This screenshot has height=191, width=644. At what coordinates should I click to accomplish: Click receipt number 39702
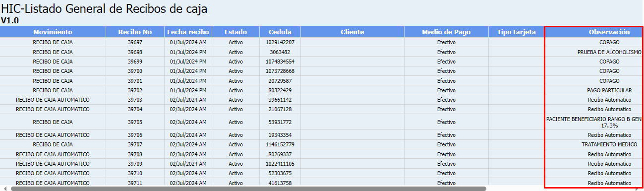pyautogui.click(x=135, y=90)
